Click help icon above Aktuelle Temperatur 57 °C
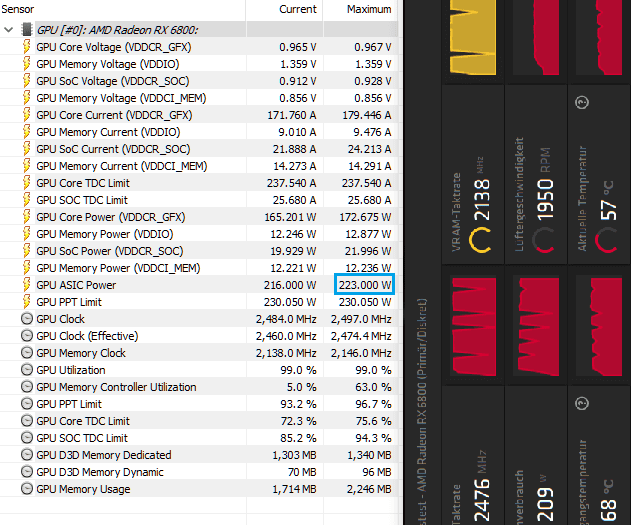This screenshot has height=525, width=631. [x=582, y=102]
